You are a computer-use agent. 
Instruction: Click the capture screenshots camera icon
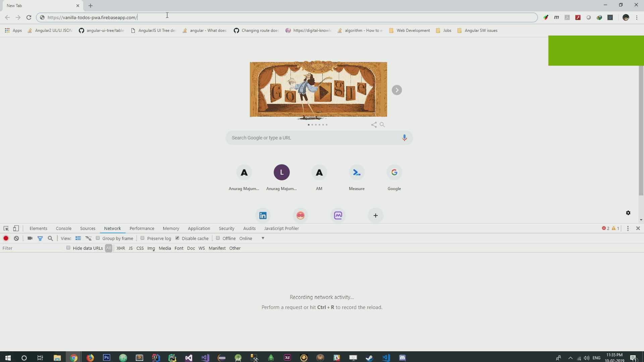(x=30, y=238)
